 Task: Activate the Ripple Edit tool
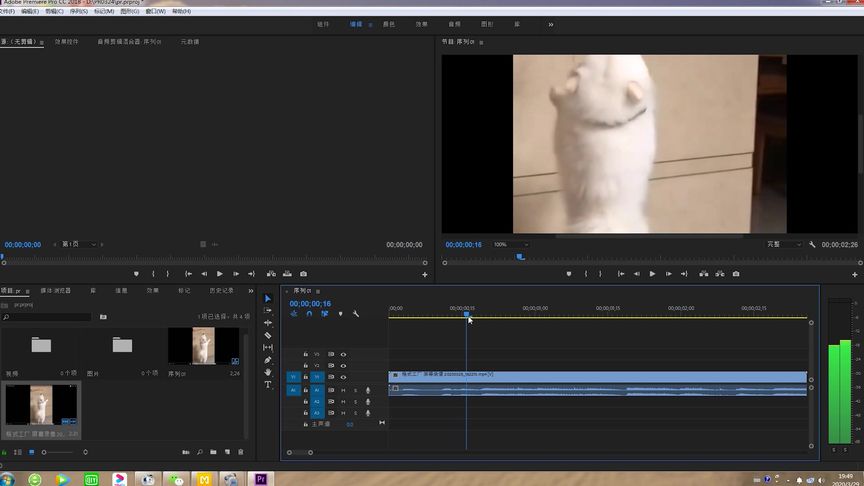click(268, 323)
